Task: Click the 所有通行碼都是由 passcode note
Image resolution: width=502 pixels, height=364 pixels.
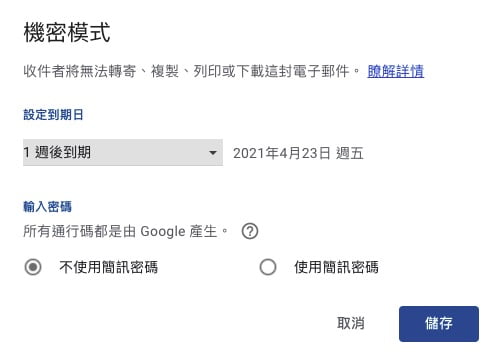Action: [x=80, y=231]
